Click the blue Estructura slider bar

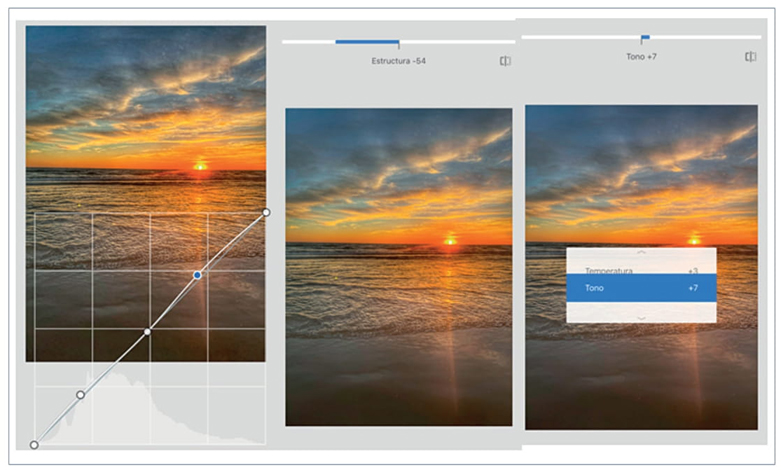coord(366,42)
